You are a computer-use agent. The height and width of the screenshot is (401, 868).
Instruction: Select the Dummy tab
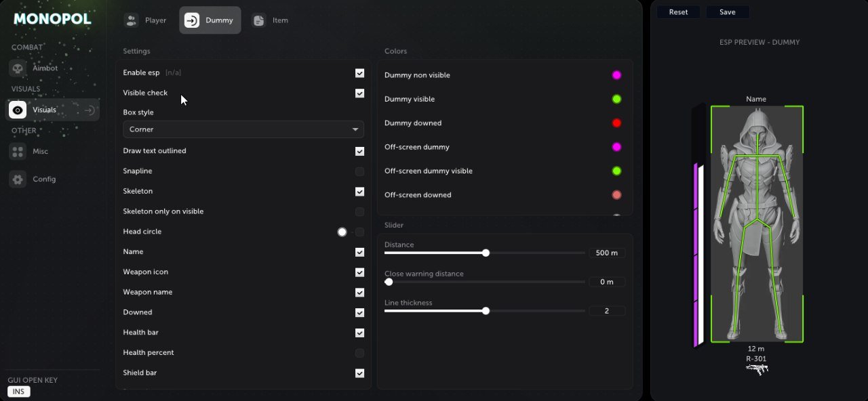click(210, 20)
